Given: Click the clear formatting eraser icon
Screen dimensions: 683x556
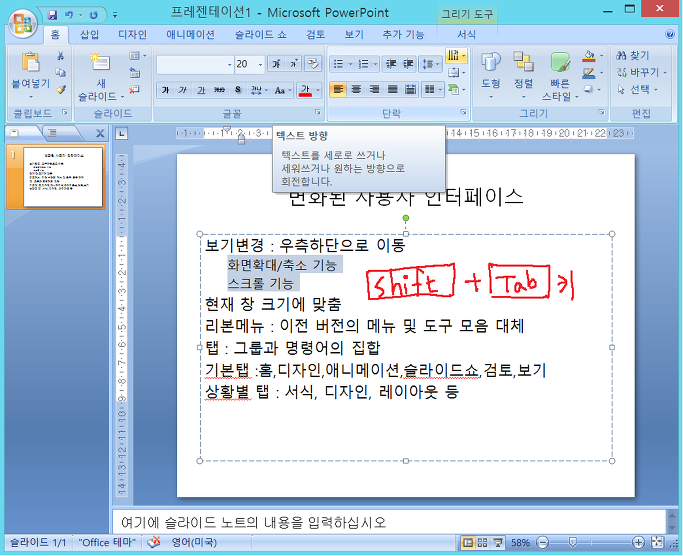Looking at the screenshot, I should [313, 64].
